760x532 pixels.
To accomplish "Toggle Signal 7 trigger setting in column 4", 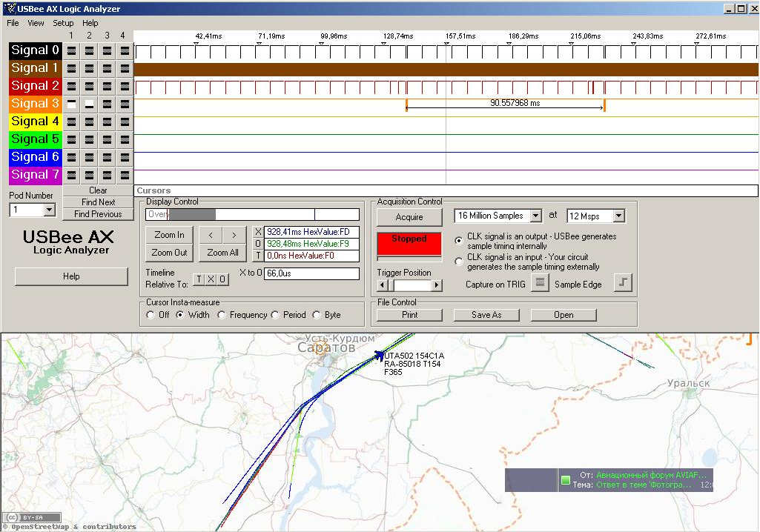I will point(125,175).
